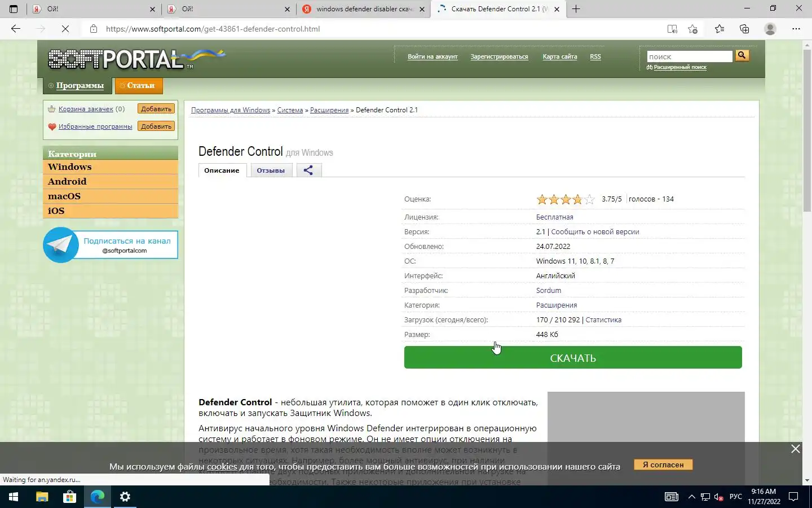The height and width of the screenshot is (508, 812).
Task: Click Сообщить о новой версии link
Action: [x=595, y=232]
